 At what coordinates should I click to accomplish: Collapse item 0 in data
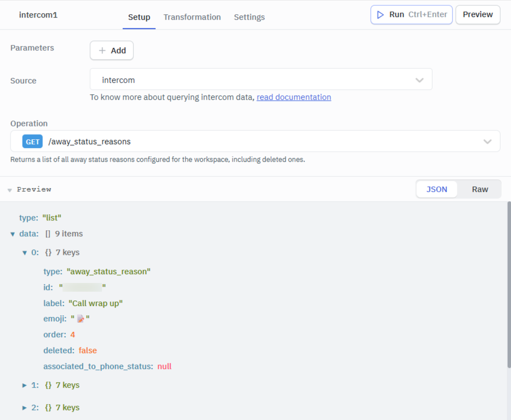25,253
